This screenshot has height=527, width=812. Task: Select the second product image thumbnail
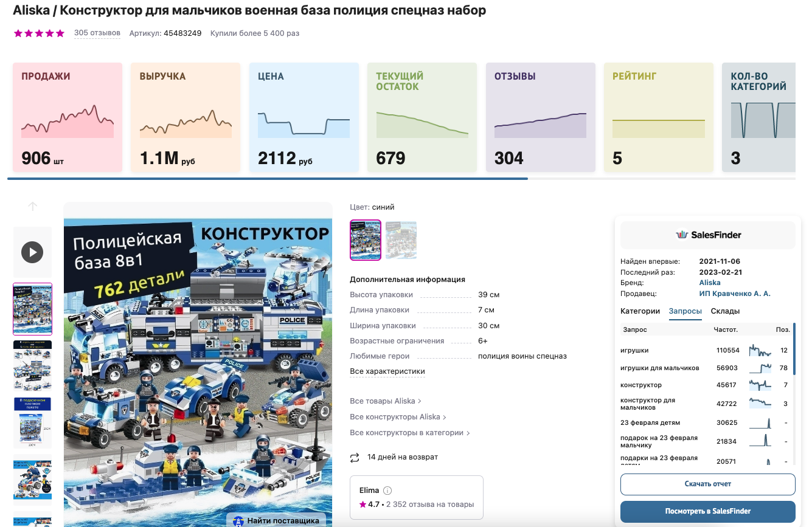pos(32,366)
